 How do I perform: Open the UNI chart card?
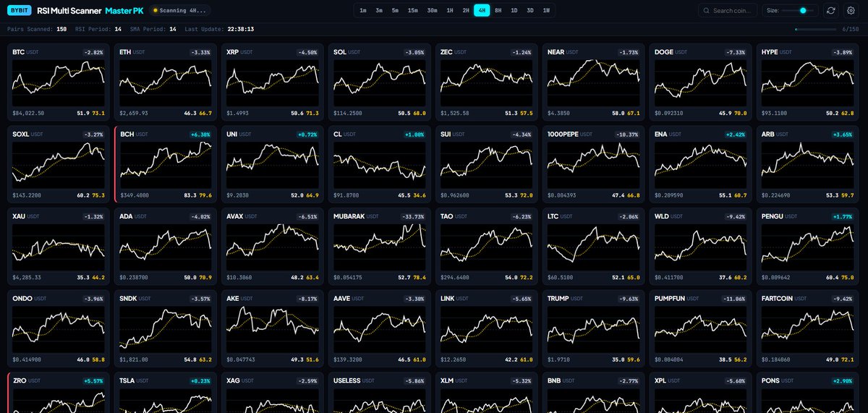(272, 164)
